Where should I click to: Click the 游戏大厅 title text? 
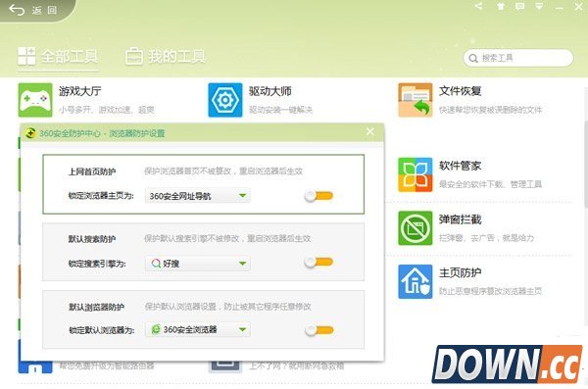pyautogui.click(x=80, y=91)
